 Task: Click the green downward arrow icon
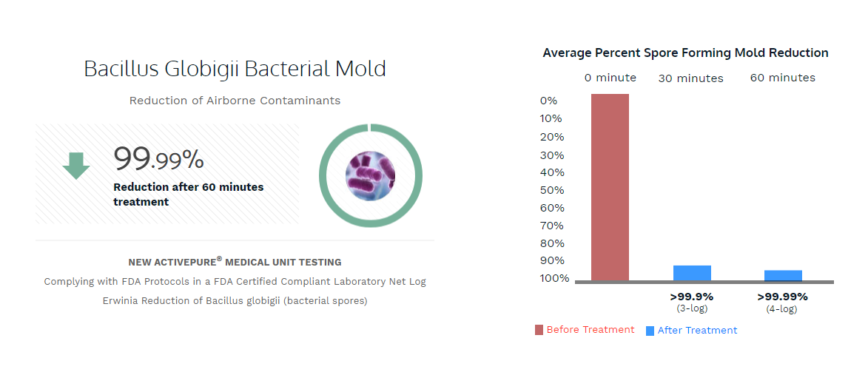coord(75,166)
